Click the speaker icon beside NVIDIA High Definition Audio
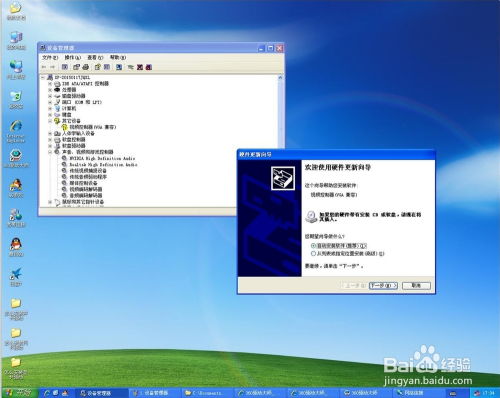 click(x=65, y=158)
